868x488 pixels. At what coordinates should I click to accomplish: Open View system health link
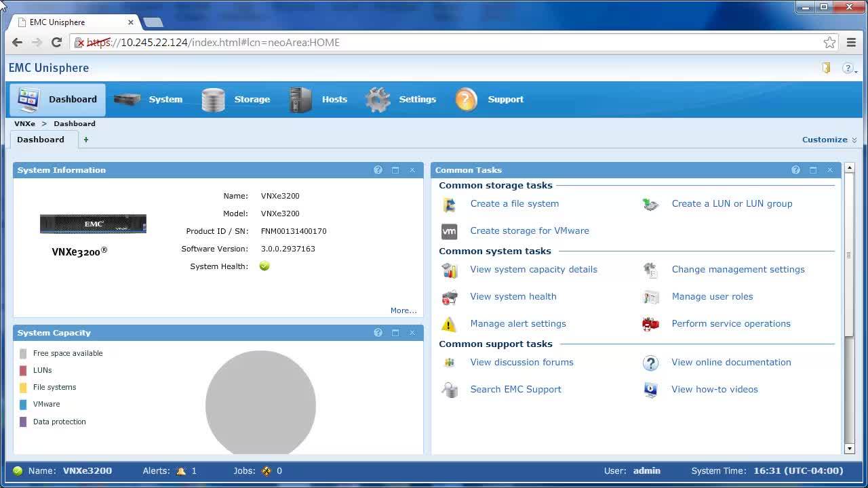click(x=513, y=296)
